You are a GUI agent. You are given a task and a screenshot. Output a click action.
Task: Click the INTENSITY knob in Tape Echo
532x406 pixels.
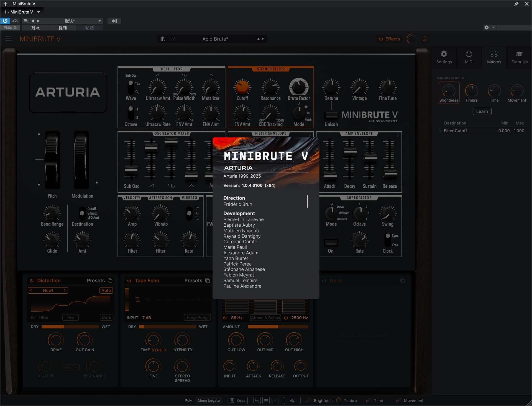[x=182, y=340]
